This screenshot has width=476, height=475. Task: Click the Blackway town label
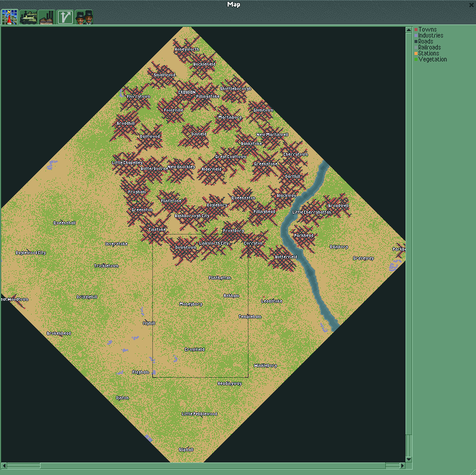coord(286,196)
